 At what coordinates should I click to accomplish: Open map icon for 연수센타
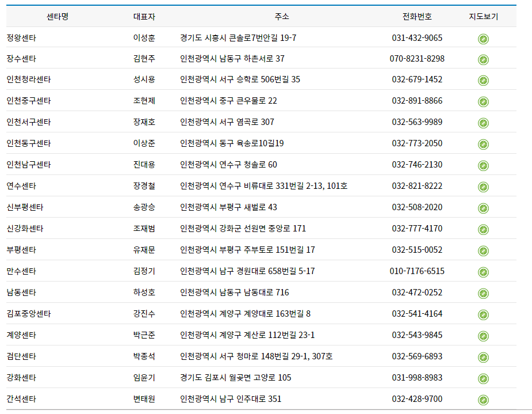(483, 187)
